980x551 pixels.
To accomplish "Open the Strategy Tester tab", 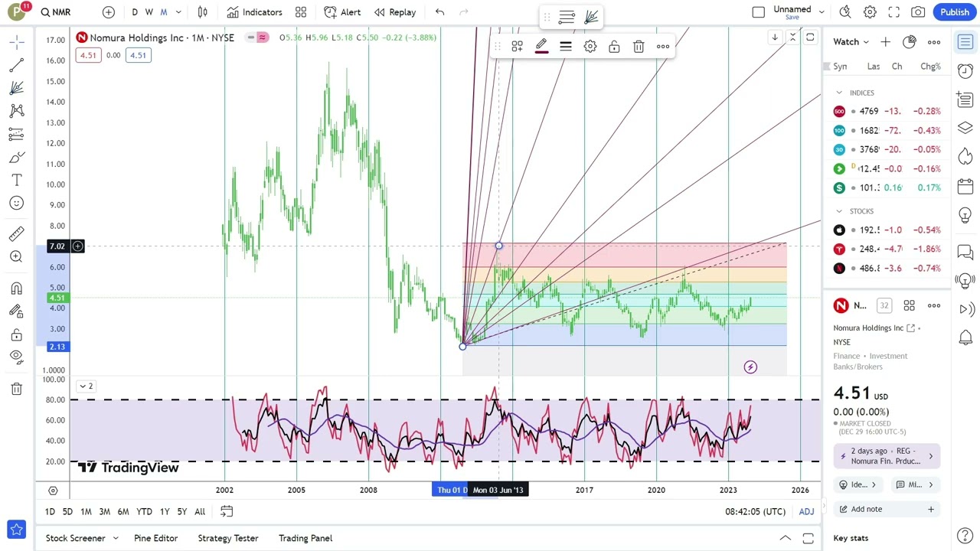I will [227, 539].
